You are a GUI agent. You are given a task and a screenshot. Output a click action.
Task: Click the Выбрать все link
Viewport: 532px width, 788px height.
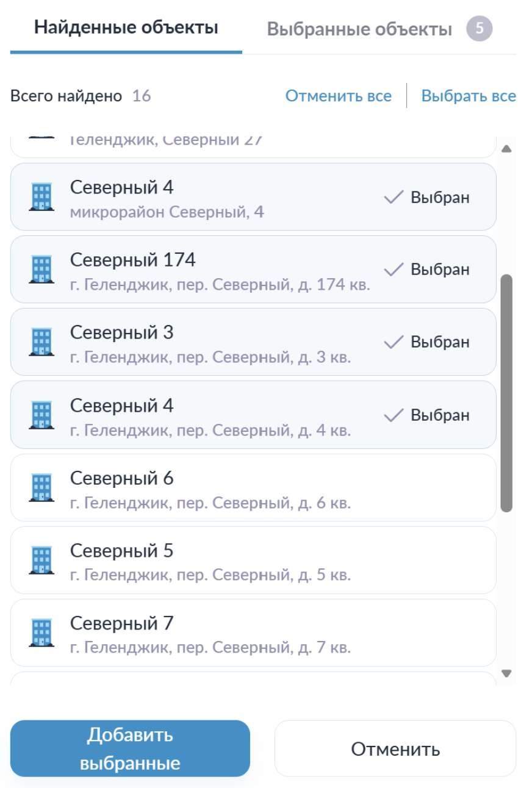[x=469, y=96]
